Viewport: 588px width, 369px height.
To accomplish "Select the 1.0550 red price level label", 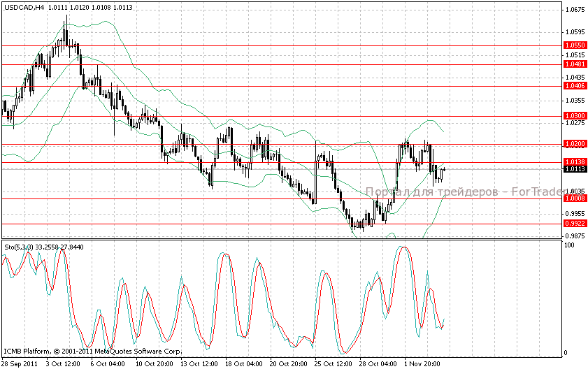I will 575,45.
